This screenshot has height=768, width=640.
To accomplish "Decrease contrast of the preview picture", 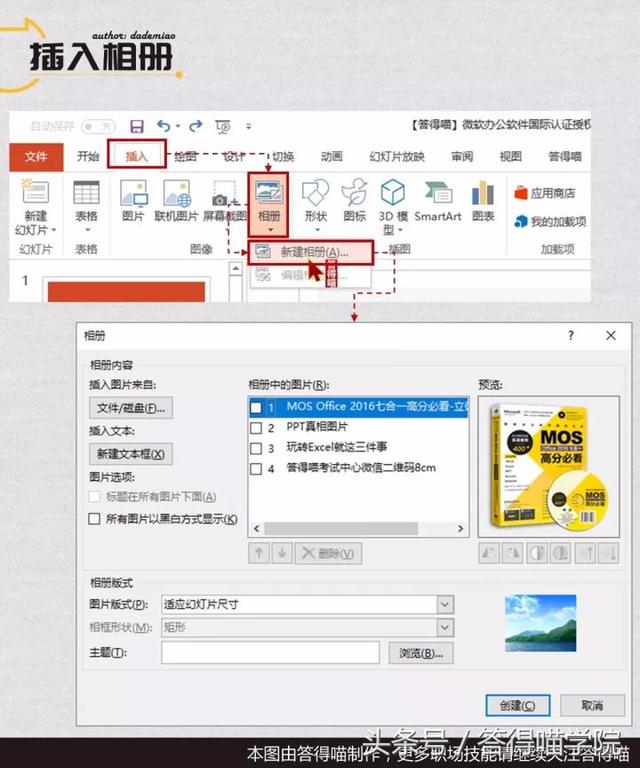I will click(560, 553).
